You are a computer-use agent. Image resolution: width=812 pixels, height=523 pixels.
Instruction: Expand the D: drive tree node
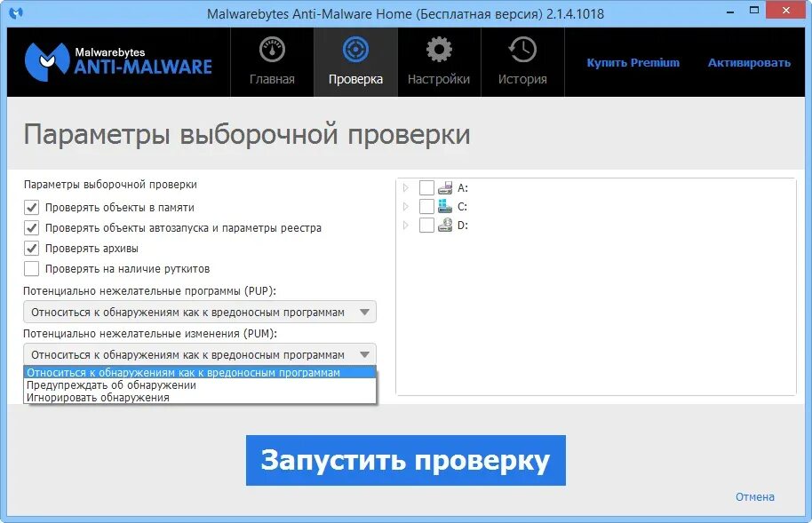coord(406,226)
